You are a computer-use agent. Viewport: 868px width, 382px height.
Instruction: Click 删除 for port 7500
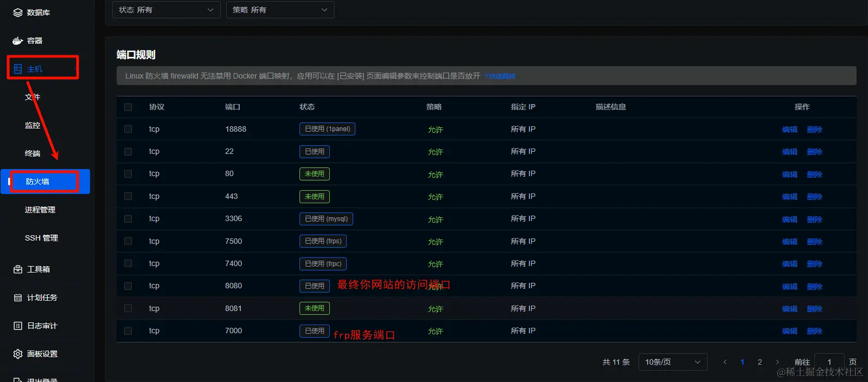tap(815, 242)
